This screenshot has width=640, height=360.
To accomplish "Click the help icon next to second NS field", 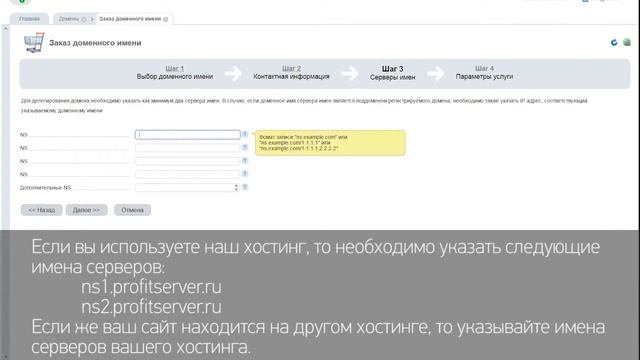I will pos(245,147).
